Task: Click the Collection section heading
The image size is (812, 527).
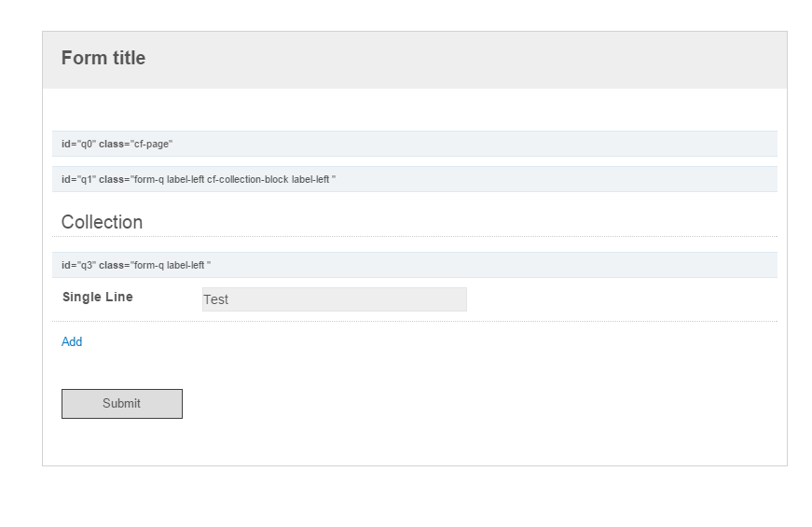Action: [102, 222]
